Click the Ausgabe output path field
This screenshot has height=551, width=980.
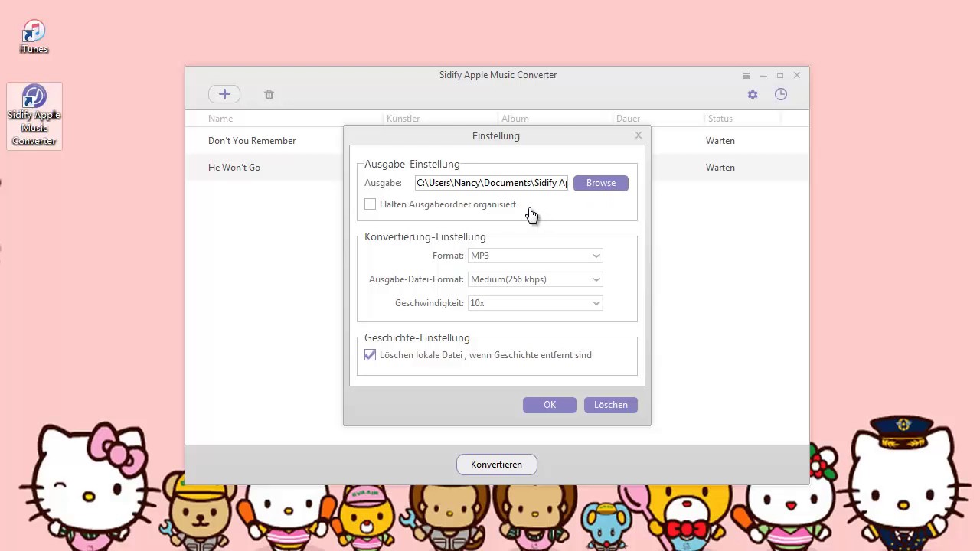(x=492, y=183)
